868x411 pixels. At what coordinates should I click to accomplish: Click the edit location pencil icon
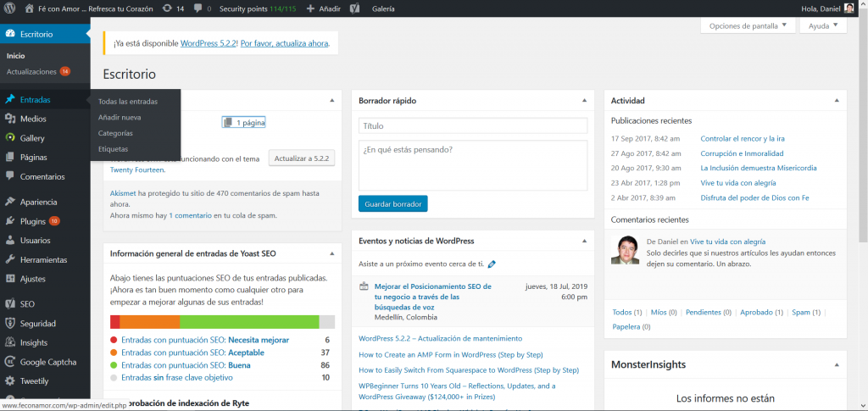tap(492, 264)
